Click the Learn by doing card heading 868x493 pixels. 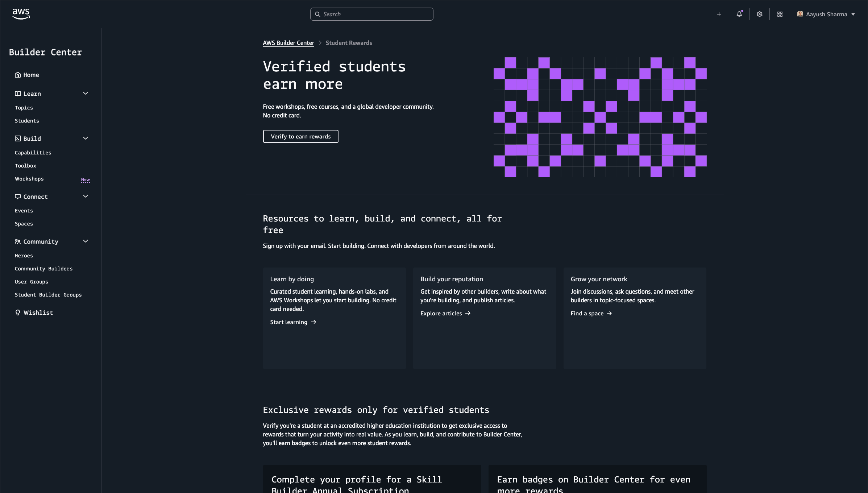point(292,279)
